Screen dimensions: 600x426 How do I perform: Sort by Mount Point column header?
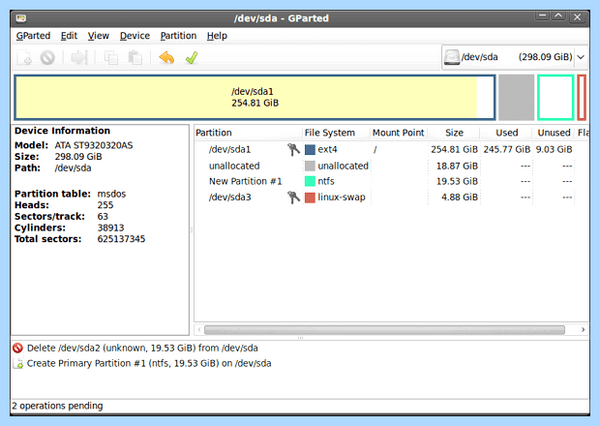[x=399, y=133]
